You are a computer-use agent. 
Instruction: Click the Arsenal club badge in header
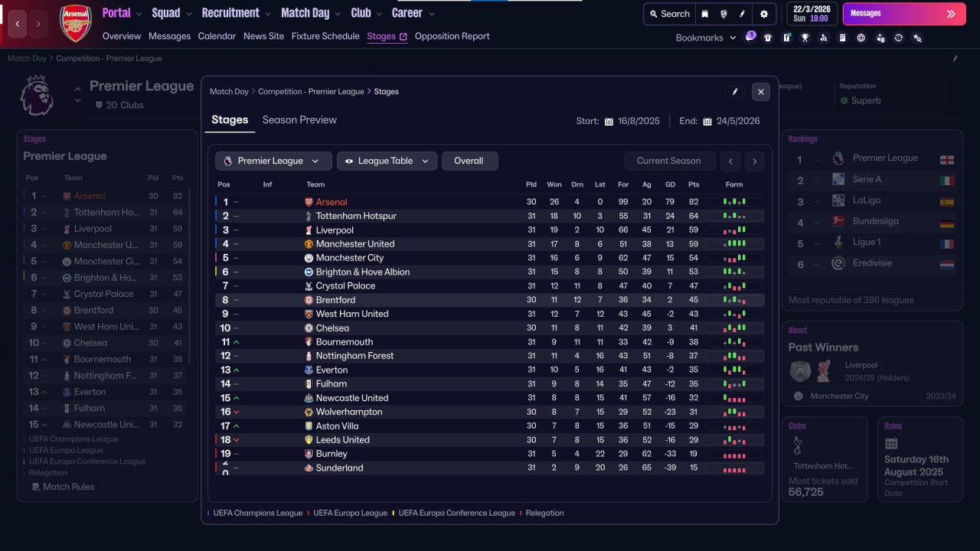tap(75, 24)
